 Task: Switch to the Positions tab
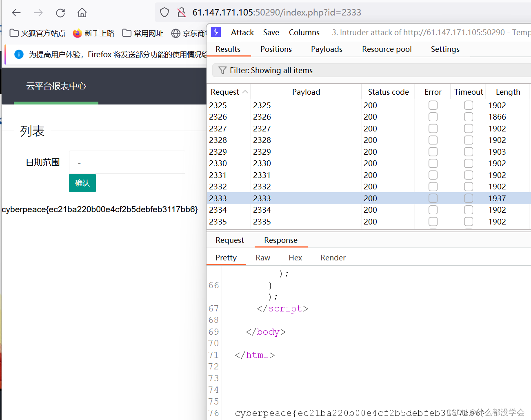tap(276, 49)
